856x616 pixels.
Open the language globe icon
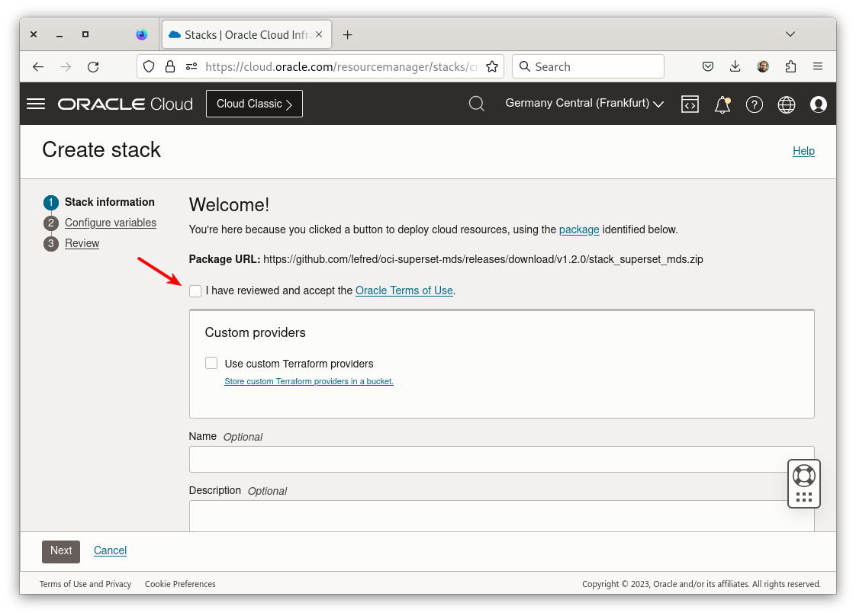(x=787, y=104)
